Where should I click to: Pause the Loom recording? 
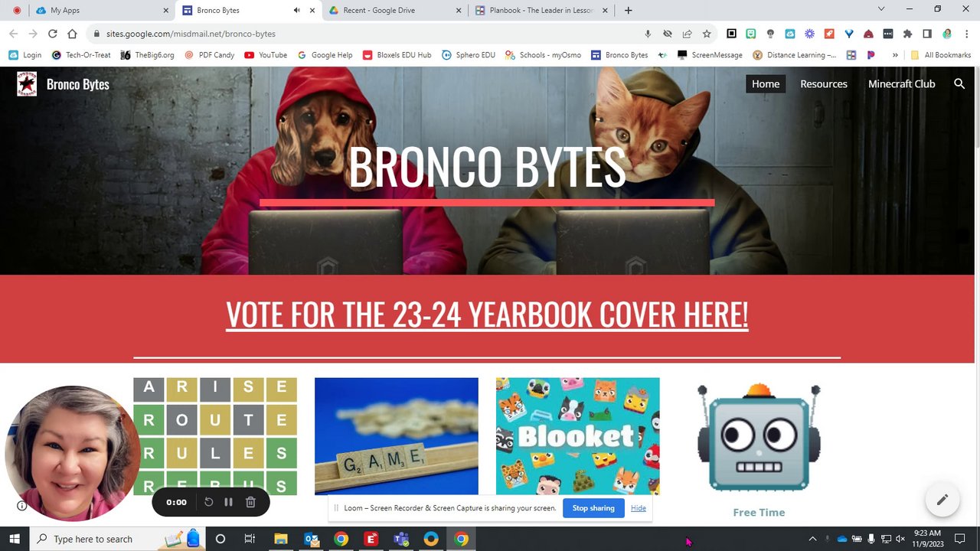(x=228, y=502)
